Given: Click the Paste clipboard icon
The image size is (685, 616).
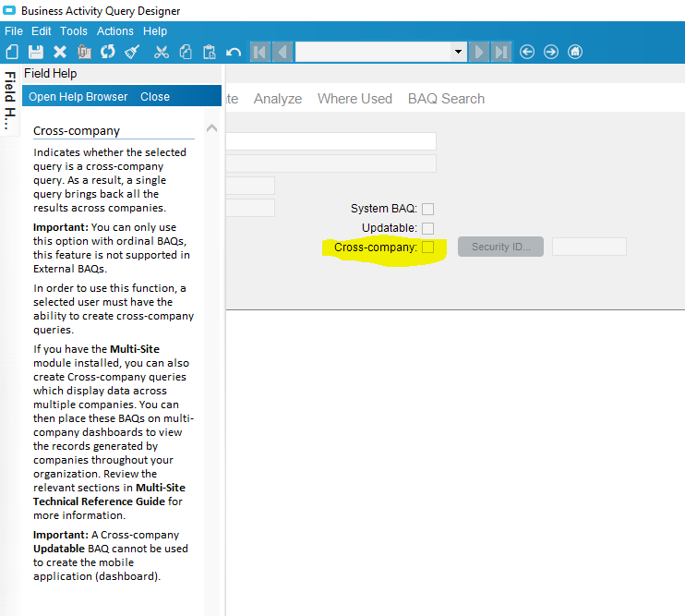Looking at the screenshot, I should tap(210, 52).
